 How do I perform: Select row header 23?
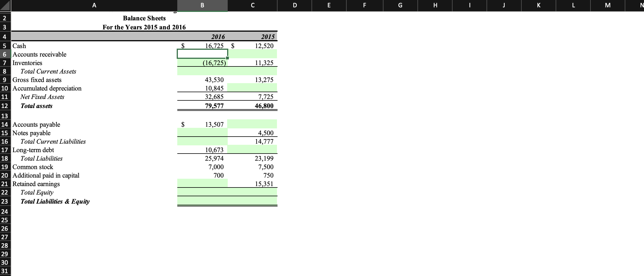click(5, 202)
